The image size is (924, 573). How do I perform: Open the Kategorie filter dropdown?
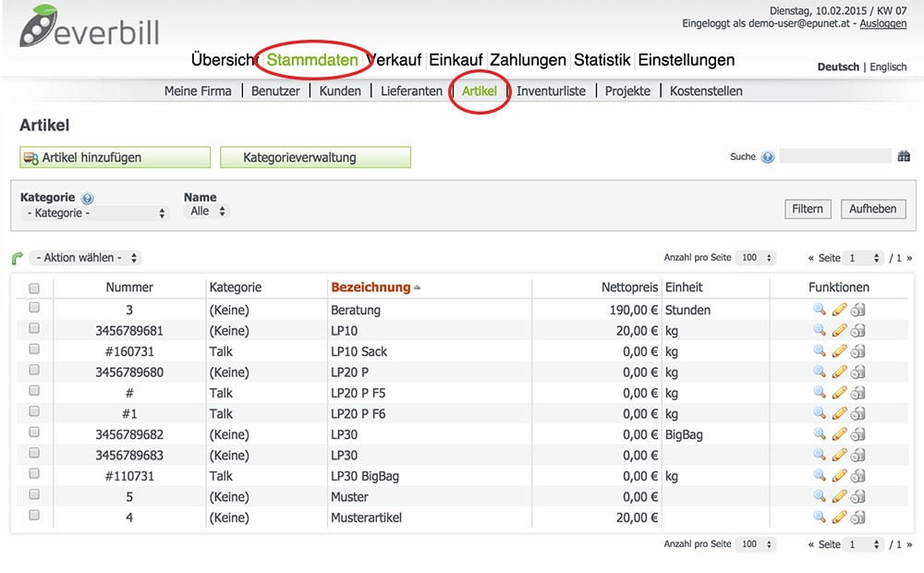[96, 213]
